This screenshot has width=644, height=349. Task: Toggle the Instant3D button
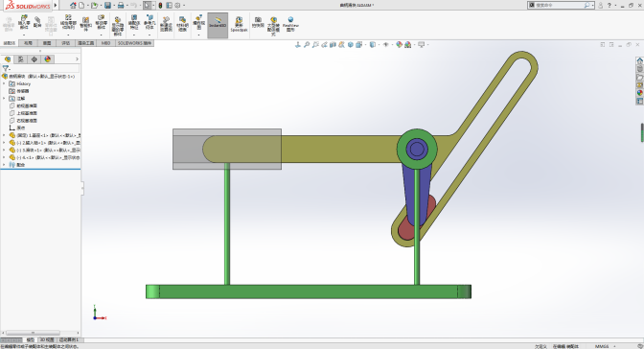click(x=218, y=25)
